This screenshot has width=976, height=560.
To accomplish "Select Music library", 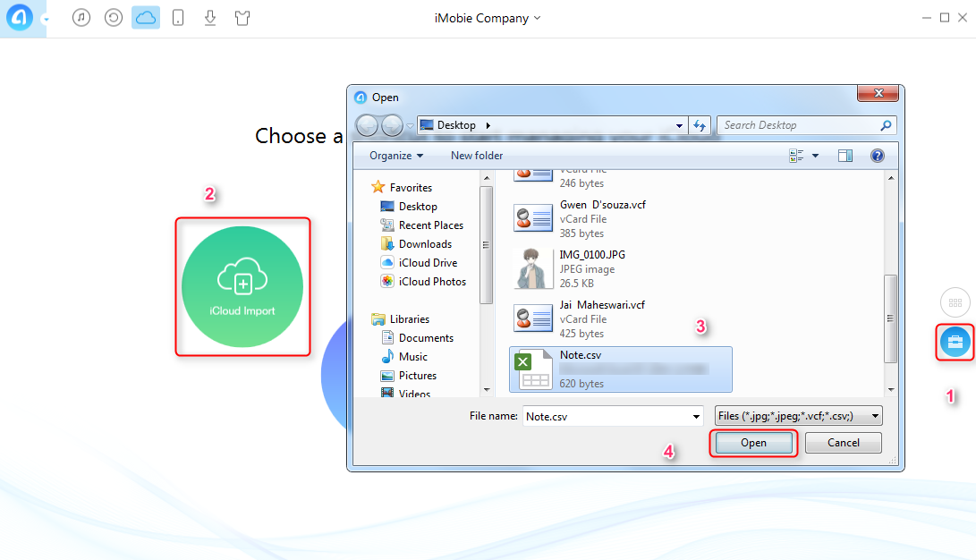I will [x=404, y=357].
